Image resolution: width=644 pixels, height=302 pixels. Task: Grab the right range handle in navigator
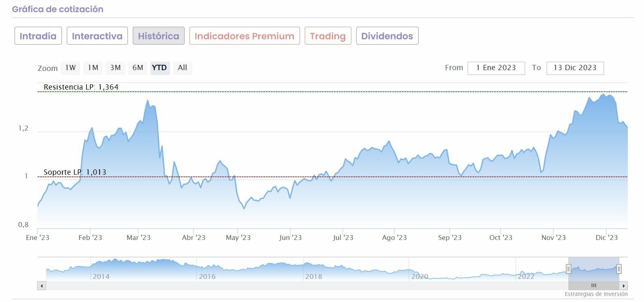(619, 269)
